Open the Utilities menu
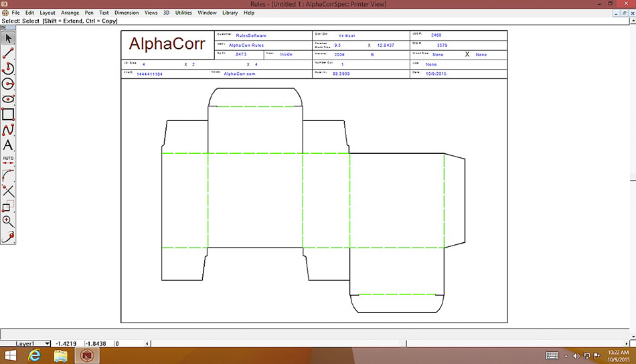636x364 pixels. click(x=185, y=13)
